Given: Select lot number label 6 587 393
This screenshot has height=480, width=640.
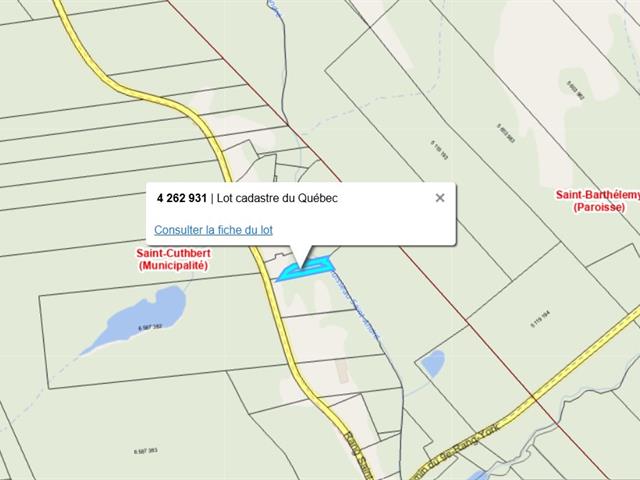Looking at the screenshot, I should tap(145, 451).
